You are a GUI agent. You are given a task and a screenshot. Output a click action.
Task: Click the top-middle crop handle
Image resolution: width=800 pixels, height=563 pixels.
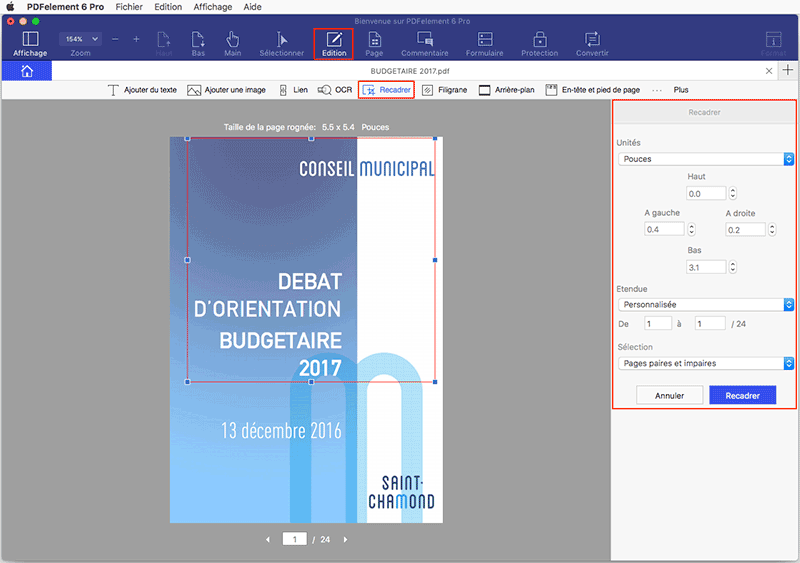coord(311,138)
